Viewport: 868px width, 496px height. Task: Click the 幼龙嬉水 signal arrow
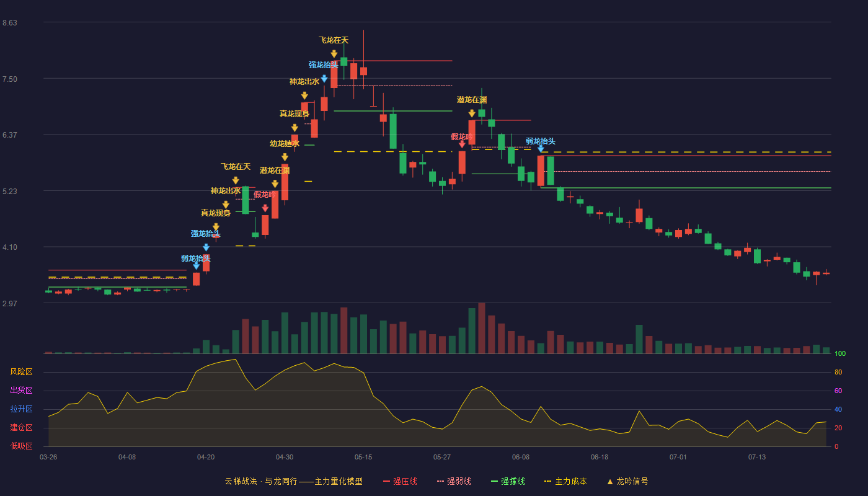(x=285, y=157)
